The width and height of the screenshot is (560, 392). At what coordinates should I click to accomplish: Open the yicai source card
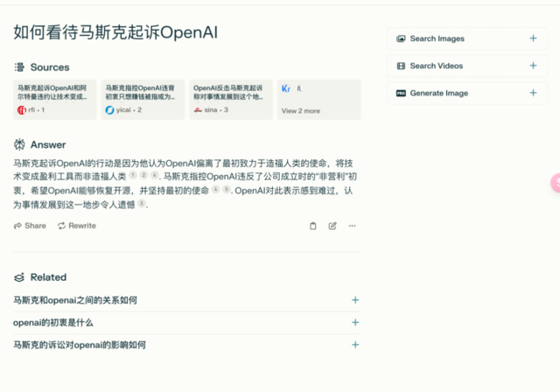tap(143, 100)
